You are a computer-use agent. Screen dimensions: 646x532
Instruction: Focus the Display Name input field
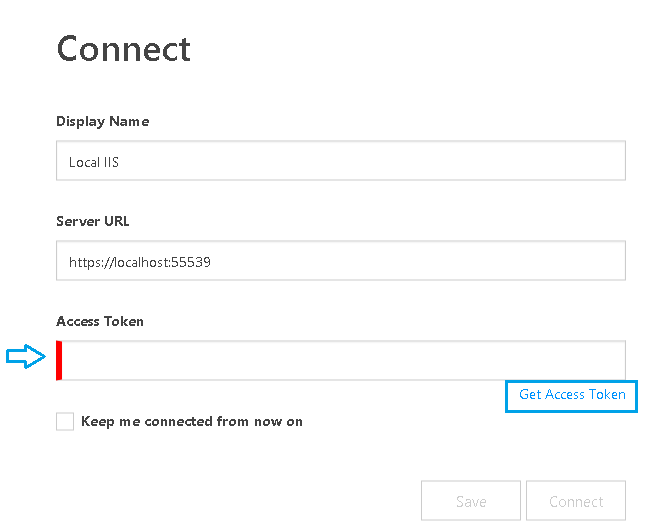click(341, 161)
